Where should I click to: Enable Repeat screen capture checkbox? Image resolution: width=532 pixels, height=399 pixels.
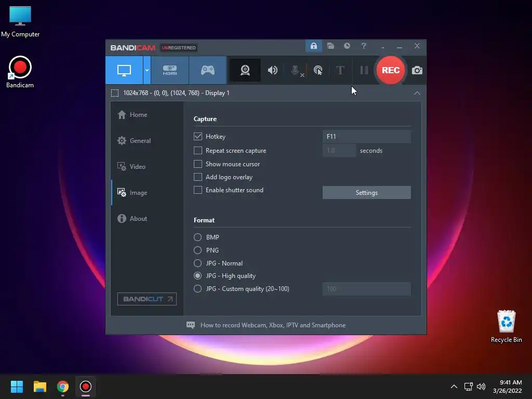click(x=198, y=150)
